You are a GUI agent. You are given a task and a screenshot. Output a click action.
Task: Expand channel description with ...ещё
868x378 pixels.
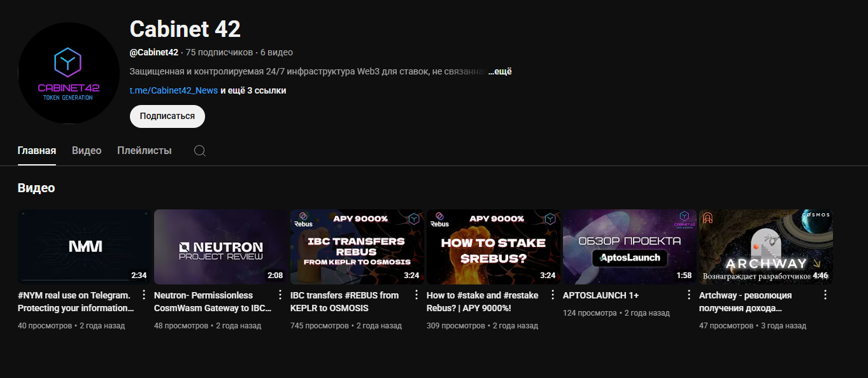click(x=500, y=71)
